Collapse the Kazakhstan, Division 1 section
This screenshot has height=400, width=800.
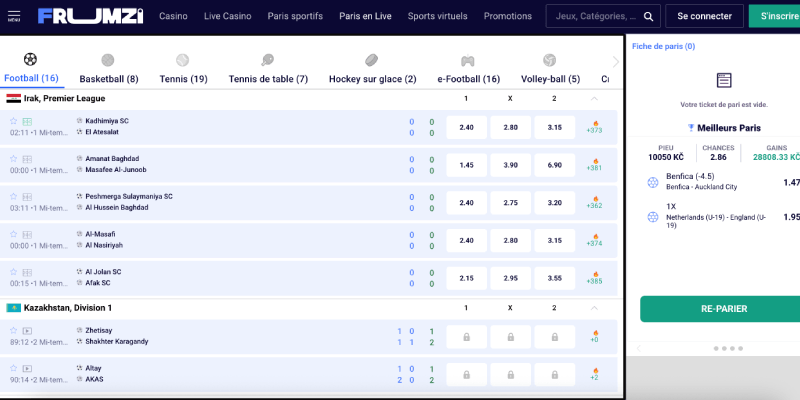pyautogui.click(x=594, y=308)
